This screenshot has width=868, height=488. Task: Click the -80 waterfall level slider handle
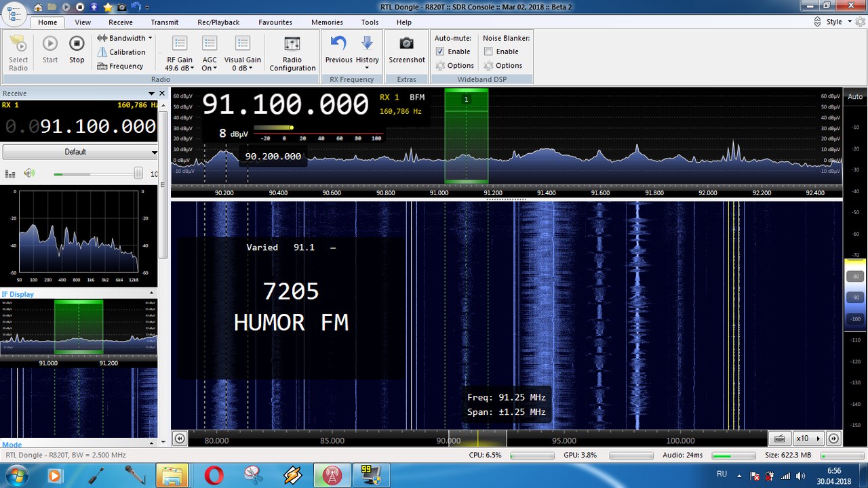[x=855, y=277]
